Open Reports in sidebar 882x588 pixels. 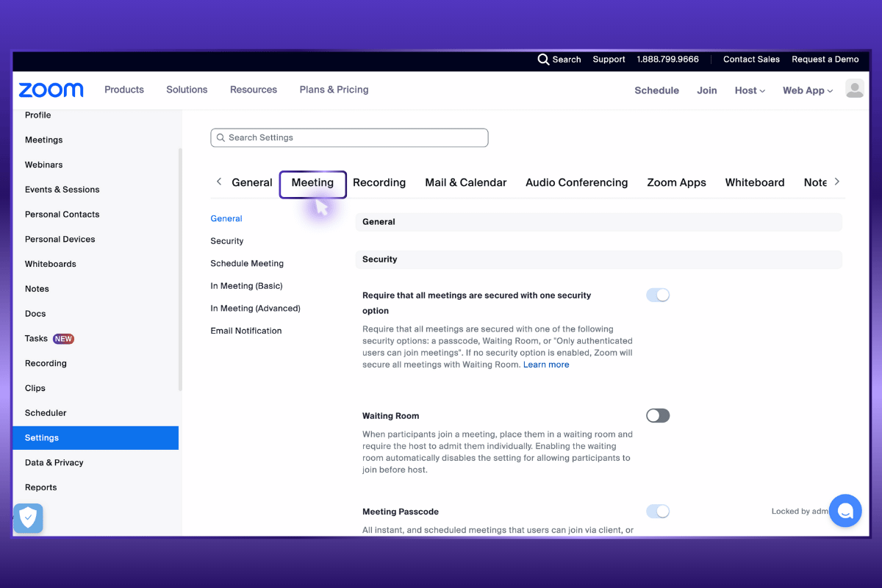tap(41, 487)
